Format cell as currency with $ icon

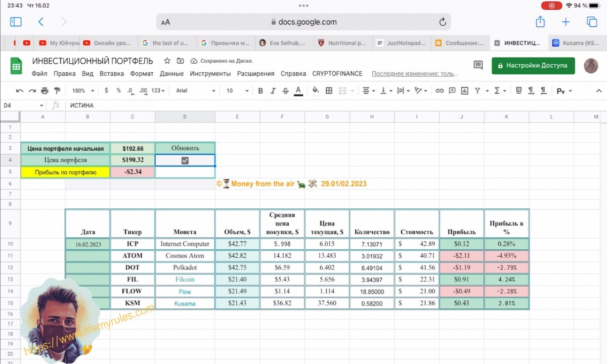106,90
